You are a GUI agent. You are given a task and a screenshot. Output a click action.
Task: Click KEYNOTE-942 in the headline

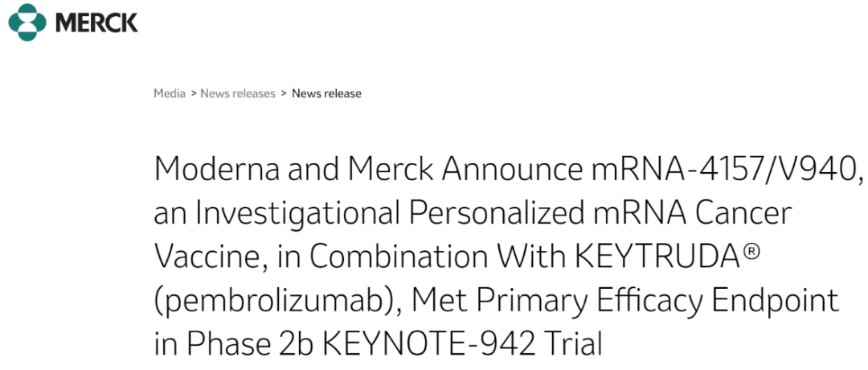[429, 344]
